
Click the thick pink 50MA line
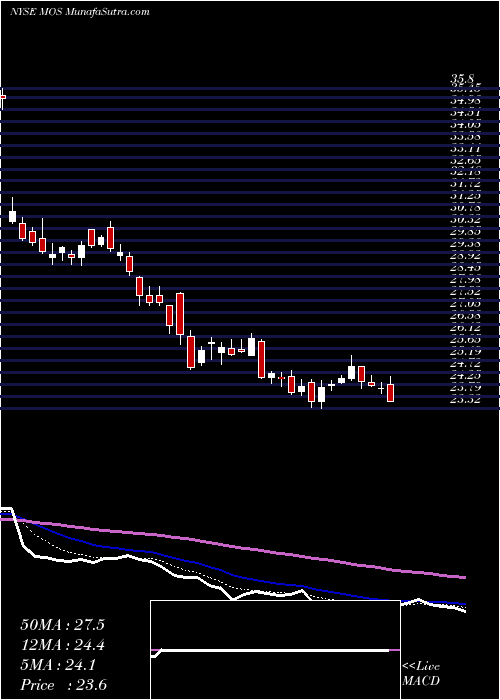pos(232,545)
